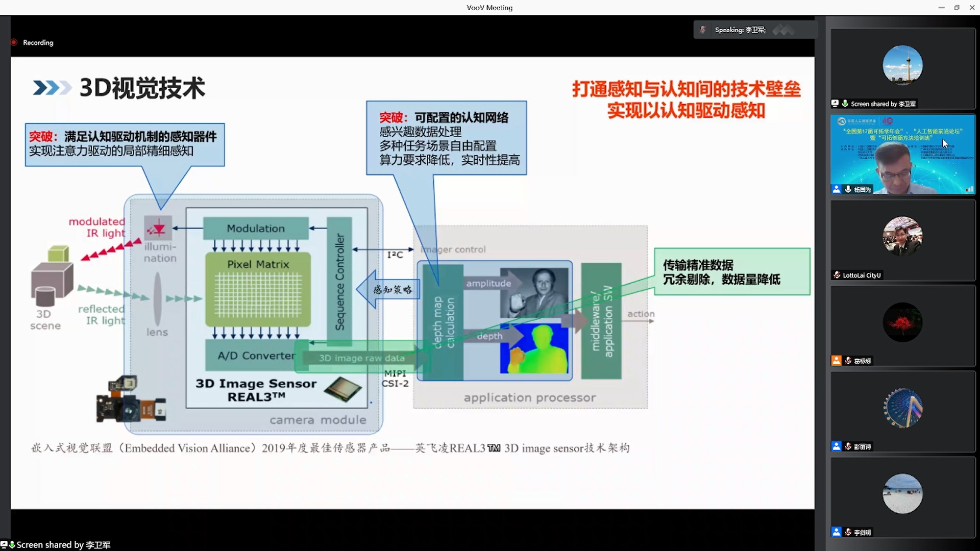Click the muted mic icon on the ferris wheel tile
The height and width of the screenshot is (551, 980).
(848, 446)
